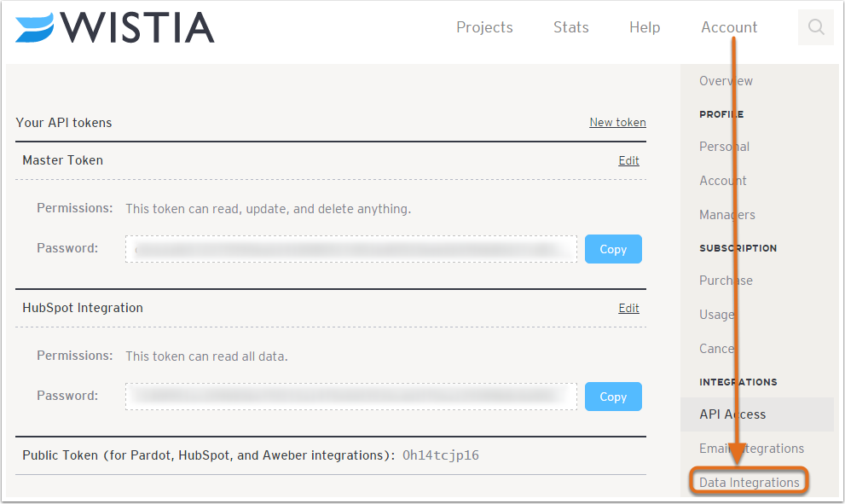Image resolution: width=845 pixels, height=504 pixels.
Task: Click the PROFILE section heading
Action: click(721, 114)
